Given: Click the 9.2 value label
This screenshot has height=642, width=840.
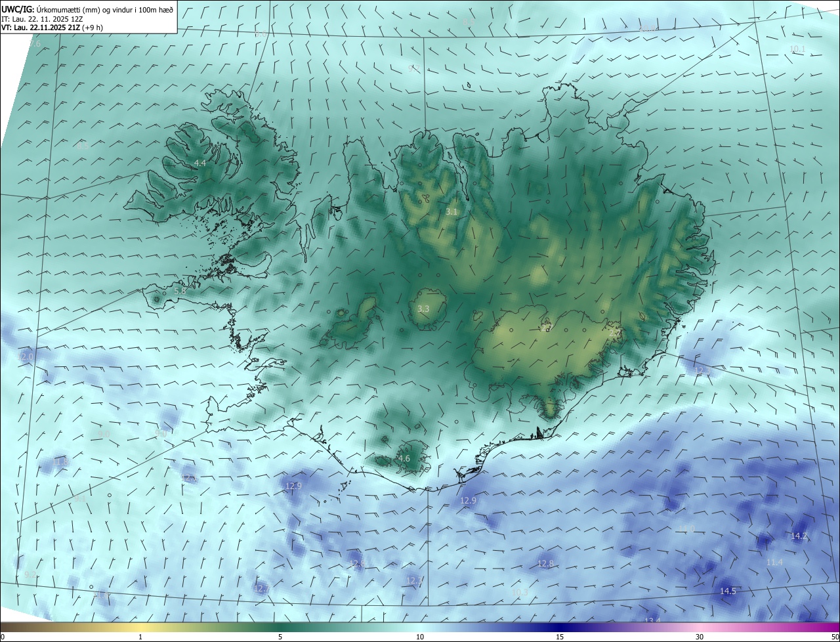Looking at the screenshot, I should 30,574.
